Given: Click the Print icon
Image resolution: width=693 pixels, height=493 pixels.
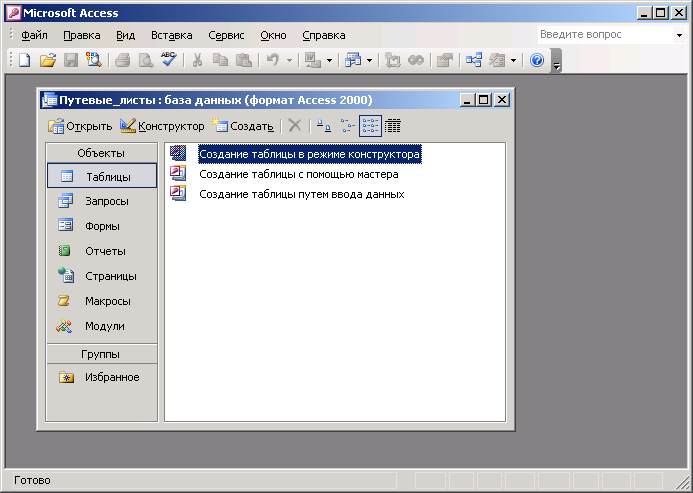Looking at the screenshot, I should (122, 60).
